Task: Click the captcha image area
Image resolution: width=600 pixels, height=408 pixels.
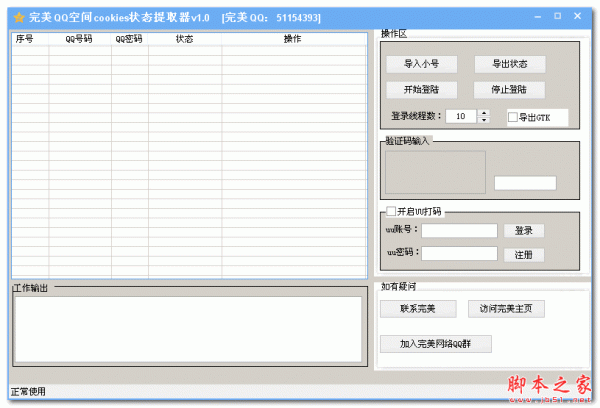Action: 435,172
